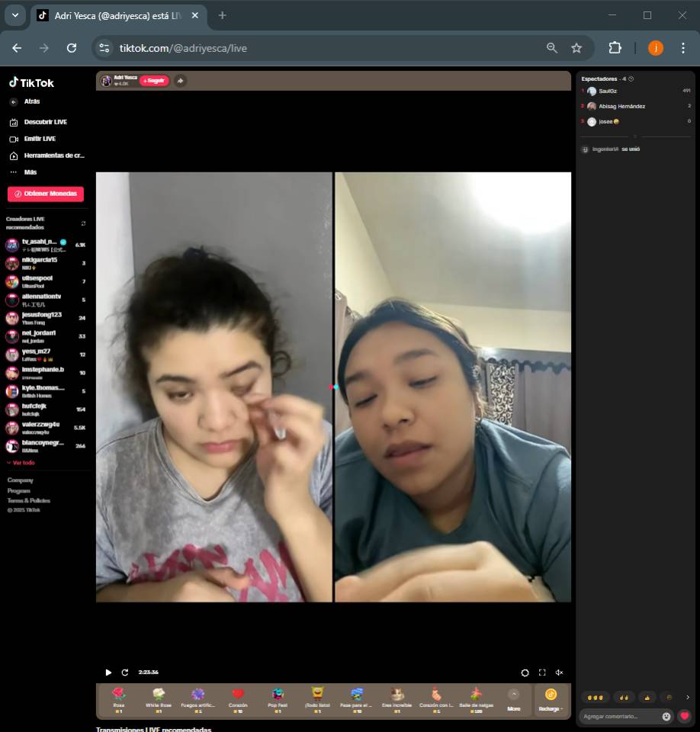Open the Más menu in the sidebar
700x732 pixels.
(31, 172)
